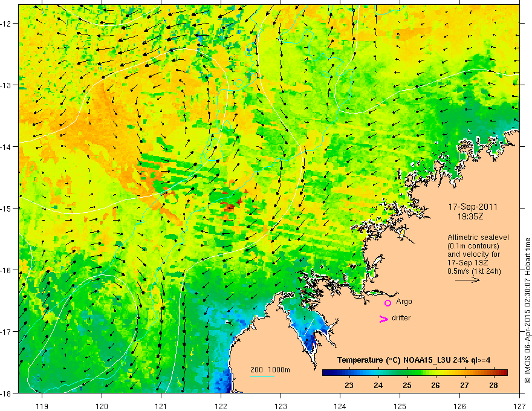Viewport: 532px width, 411px height.
Task: Click latitude label -13 on left axis
Action: pos(6,85)
